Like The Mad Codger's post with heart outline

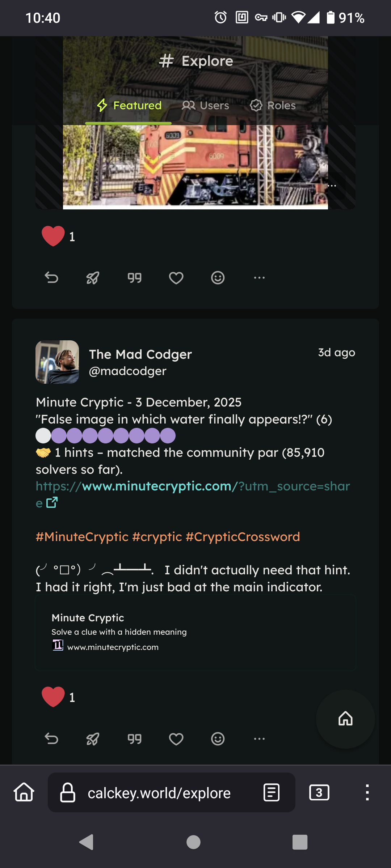(x=176, y=739)
